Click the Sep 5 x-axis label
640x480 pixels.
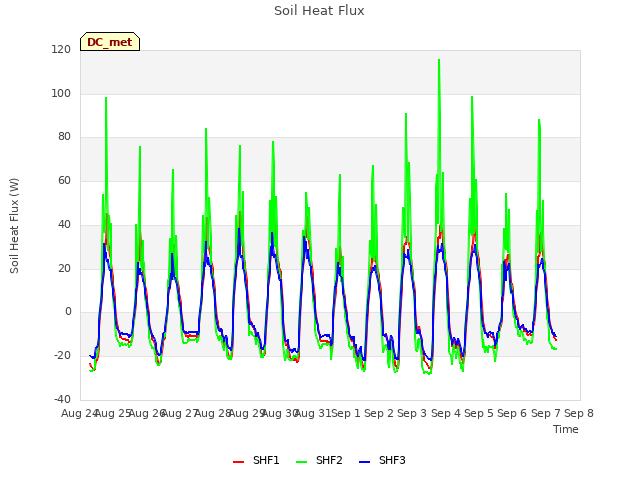(479, 413)
